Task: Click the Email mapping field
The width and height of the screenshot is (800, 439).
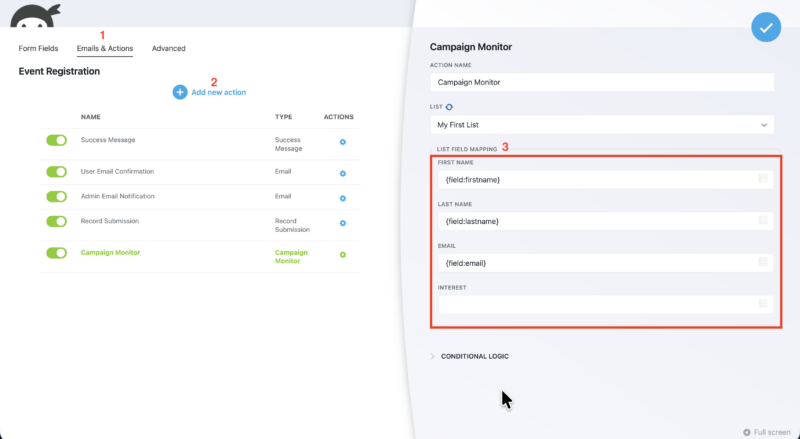Action: (x=606, y=263)
